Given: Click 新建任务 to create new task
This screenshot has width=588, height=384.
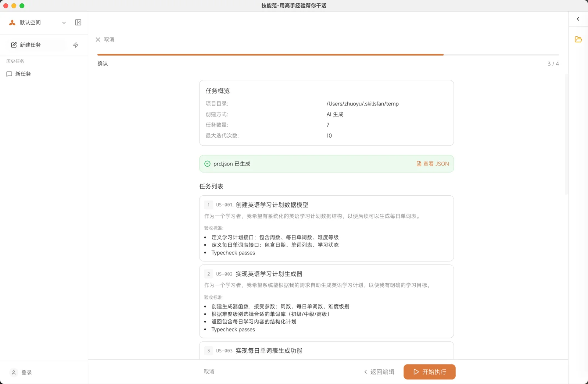Looking at the screenshot, I should (x=30, y=45).
